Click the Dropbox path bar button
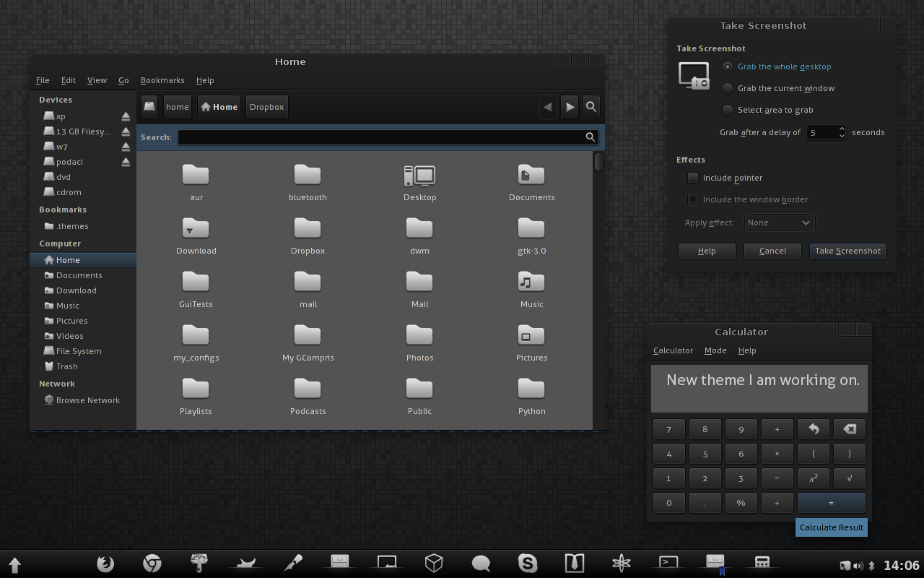924x578 pixels. tap(267, 107)
